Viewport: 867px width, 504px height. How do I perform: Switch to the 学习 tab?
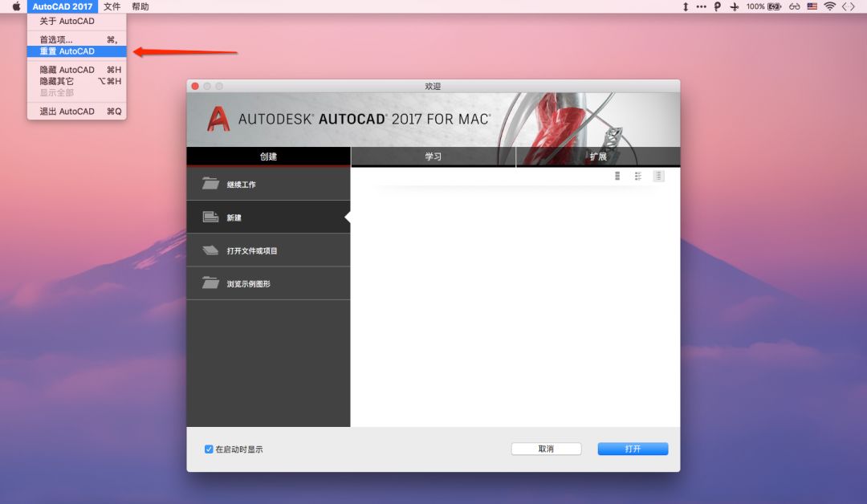pyautogui.click(x=433, y=156)
